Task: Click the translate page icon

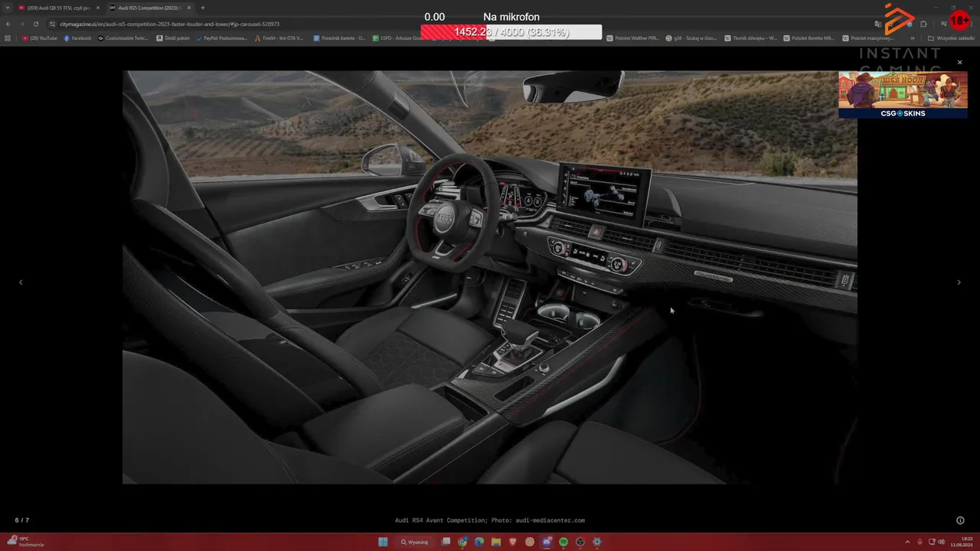Action: [878, 24]
